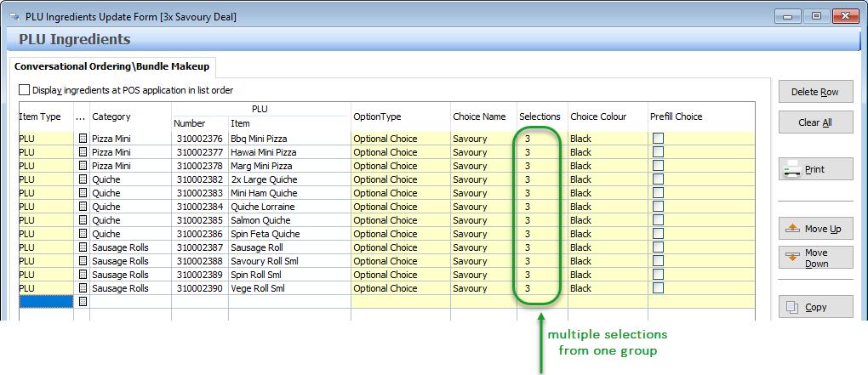Screen dimensions: 868x375
Task: Click the Print button with printer icon
Action: click(815, 169)
